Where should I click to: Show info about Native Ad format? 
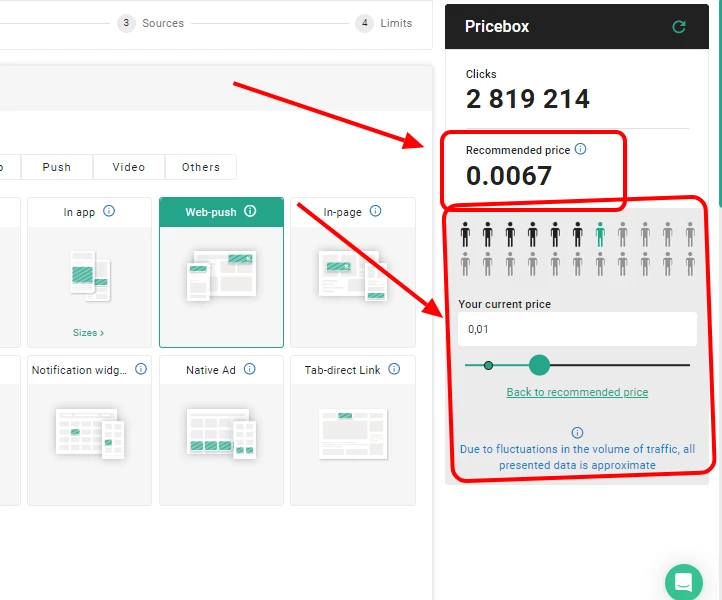point(250,369)
